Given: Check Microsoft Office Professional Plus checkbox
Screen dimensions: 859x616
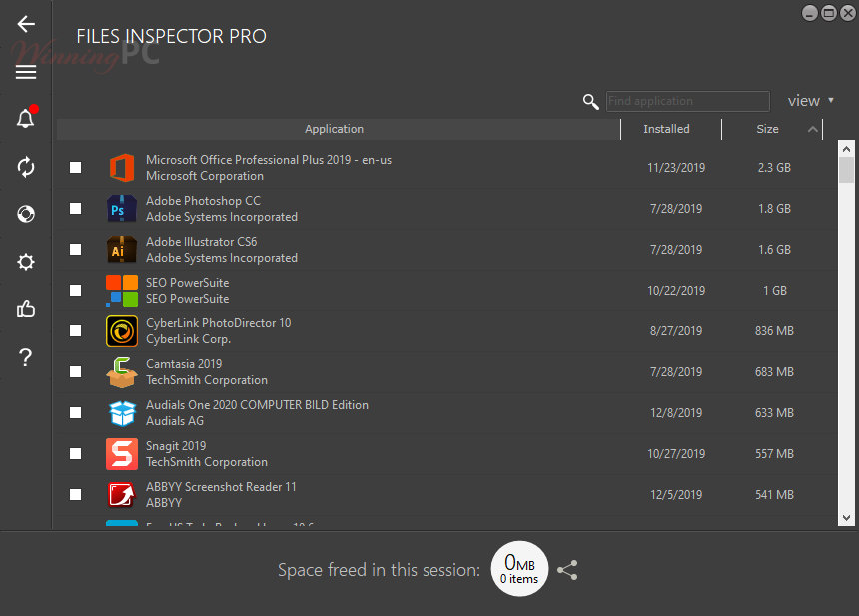Looking at the screenshot, I should coord(76,168).
